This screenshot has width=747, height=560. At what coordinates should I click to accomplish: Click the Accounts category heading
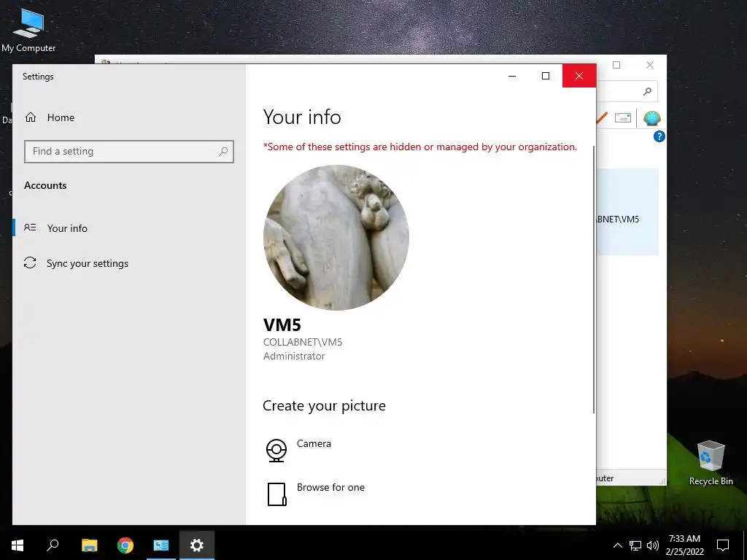pyautogui.click(x=45, y=186)
